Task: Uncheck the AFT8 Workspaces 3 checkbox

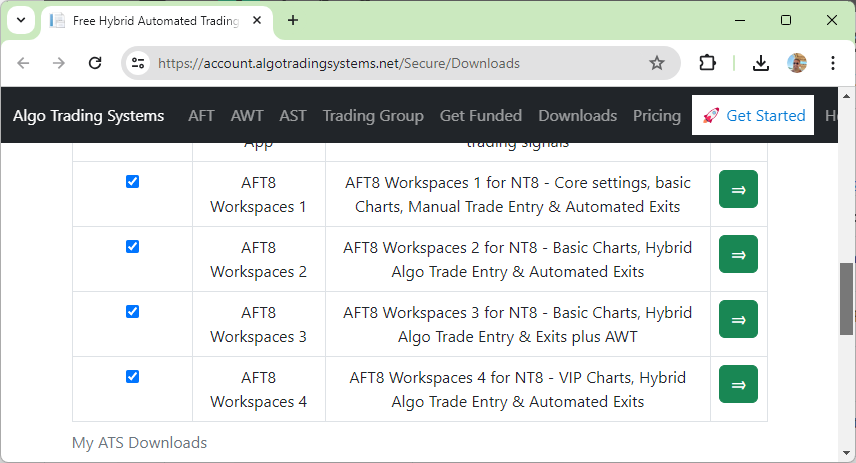Action: coord(132,311)
